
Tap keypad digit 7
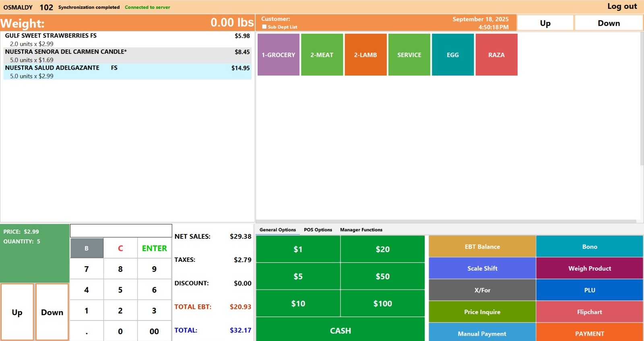(87, 269)
